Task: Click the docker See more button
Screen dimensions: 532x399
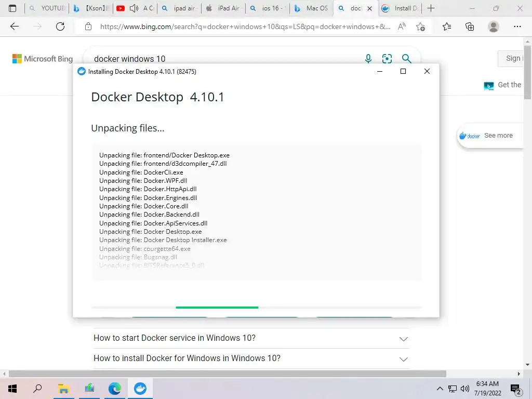Action: (490, 136)
